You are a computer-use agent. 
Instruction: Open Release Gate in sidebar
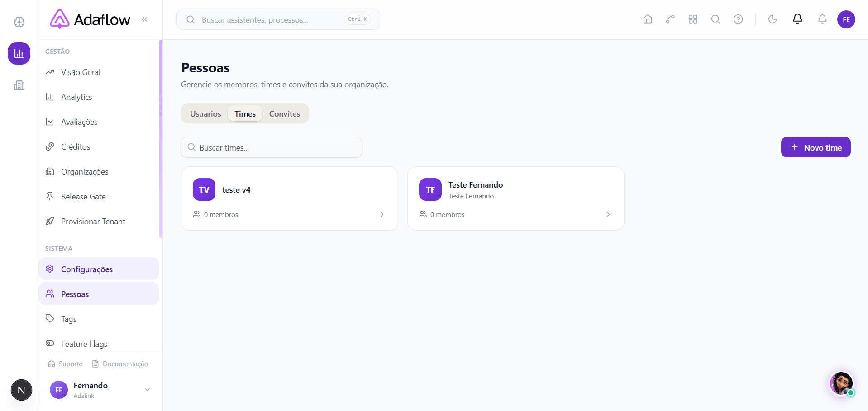click(99, 197)
